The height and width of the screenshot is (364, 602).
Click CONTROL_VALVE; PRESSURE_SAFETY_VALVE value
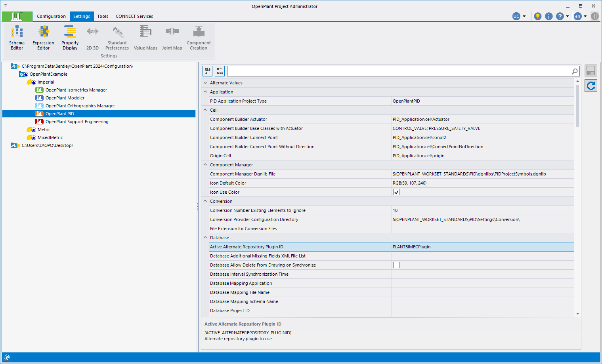(483, 128)
